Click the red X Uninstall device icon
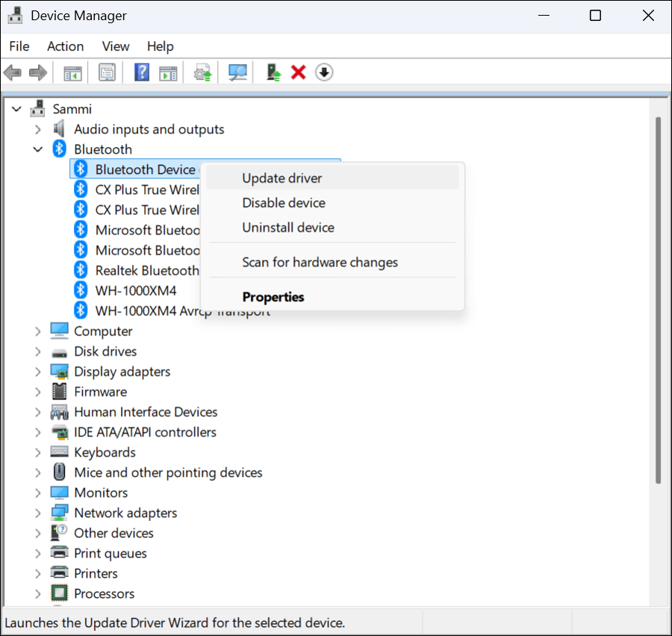Image resolution: width=672 pixels, height=636 pixels. tap(299, 72)
